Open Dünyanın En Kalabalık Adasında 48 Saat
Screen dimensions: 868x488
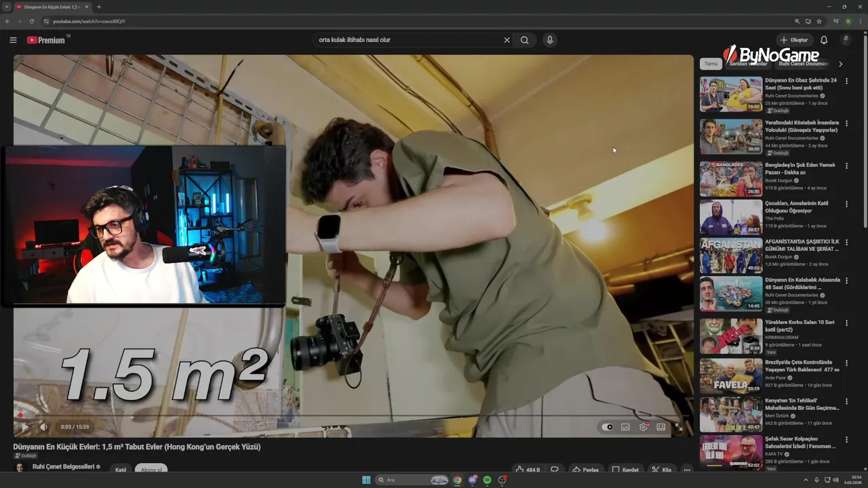coord(803,283)
